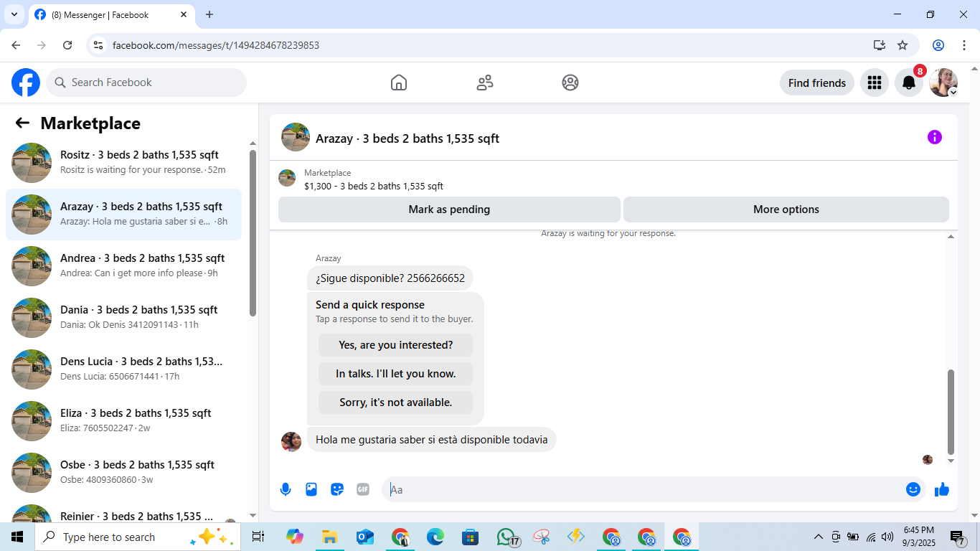Bookmark this page with the star icon

pos(903,45)
